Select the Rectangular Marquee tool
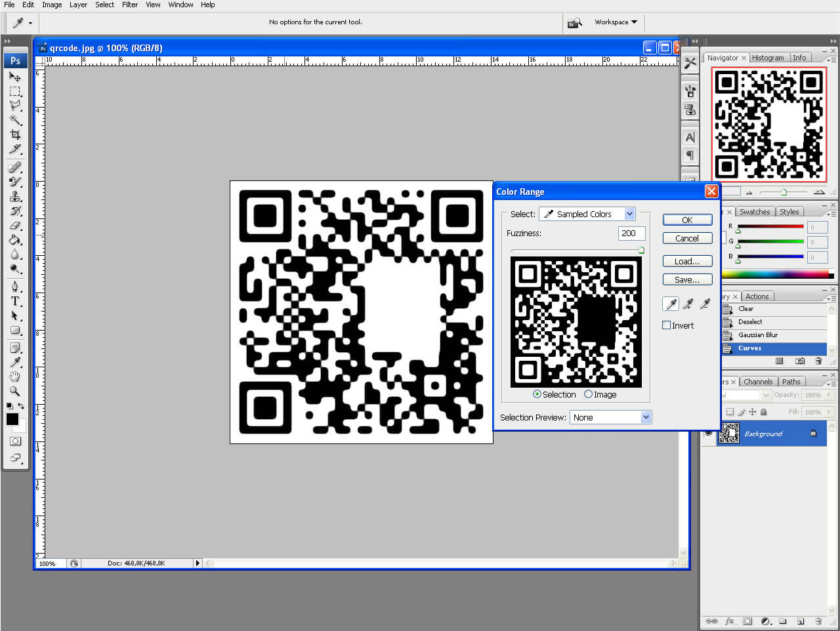840x631 pixels. pyautogui.click(x=14, y=91)
